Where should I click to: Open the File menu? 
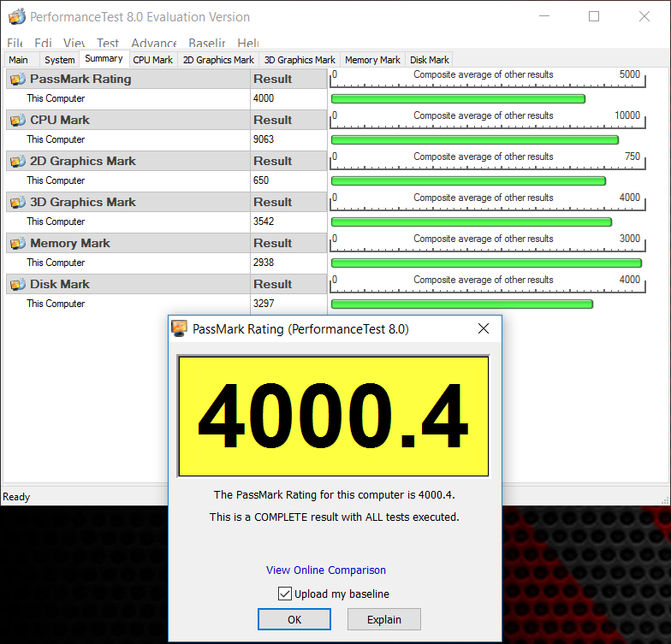click(15, 43)
